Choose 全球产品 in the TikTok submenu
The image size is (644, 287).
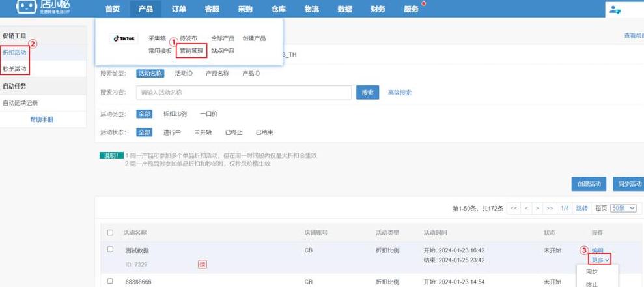223,38
